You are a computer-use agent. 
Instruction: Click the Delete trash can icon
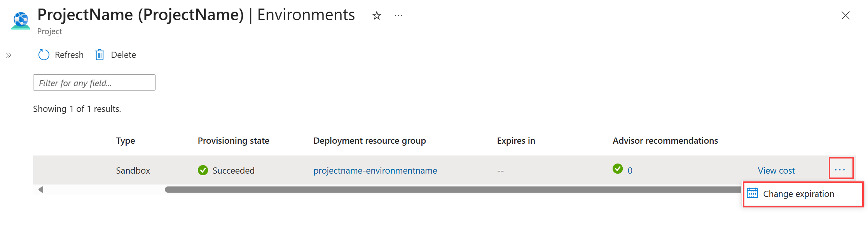(100, 55)
